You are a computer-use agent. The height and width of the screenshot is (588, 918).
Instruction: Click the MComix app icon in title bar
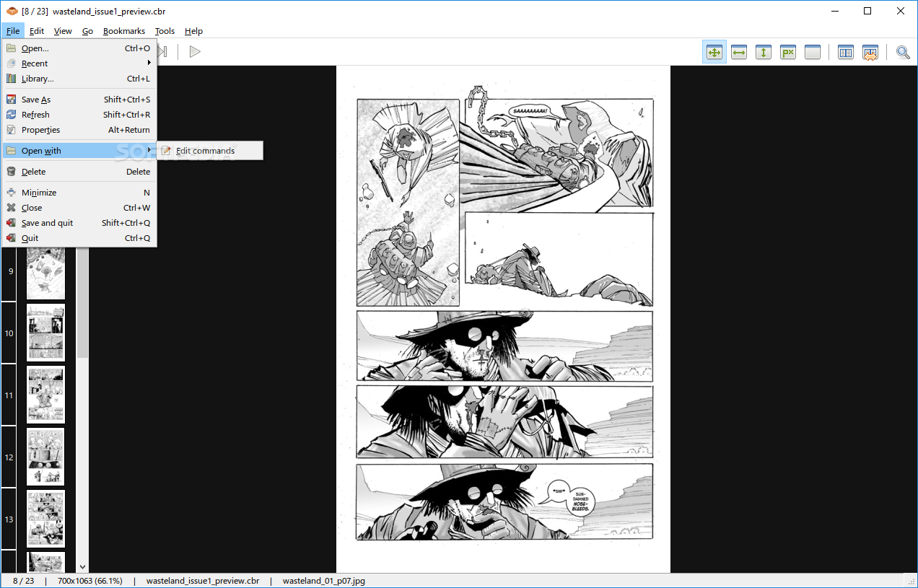(12, 11)
